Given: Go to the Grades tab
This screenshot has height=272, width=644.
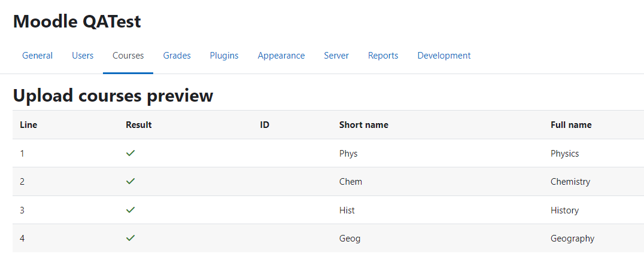Looking at the screenshot, I should (x=177, y=56).
